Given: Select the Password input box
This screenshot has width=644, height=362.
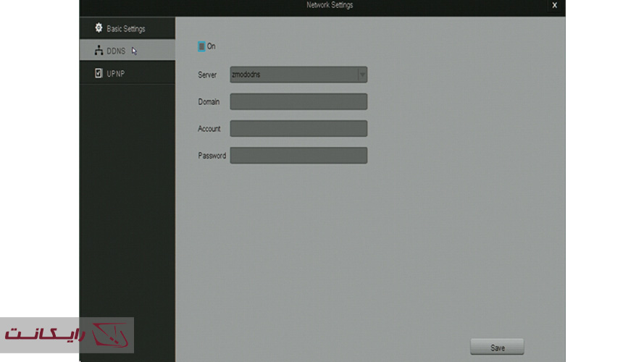Looking at the screenshot, I should [298, 156].
